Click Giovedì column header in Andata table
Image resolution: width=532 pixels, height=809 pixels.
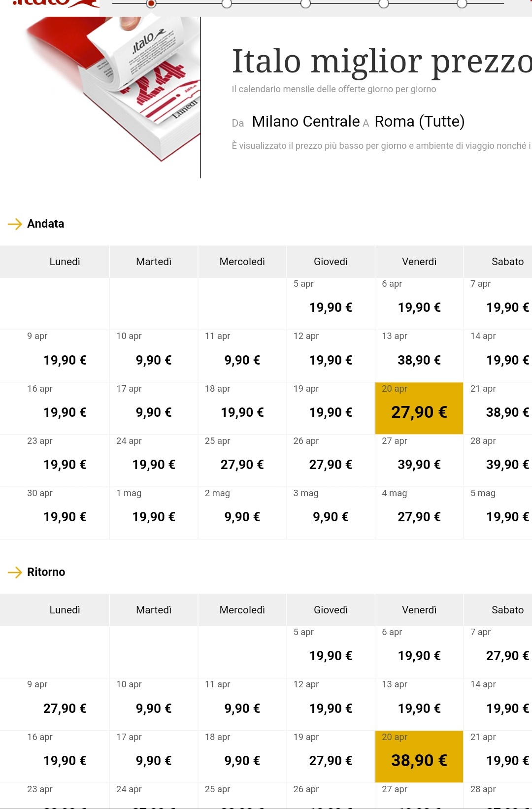pos(331,262)
